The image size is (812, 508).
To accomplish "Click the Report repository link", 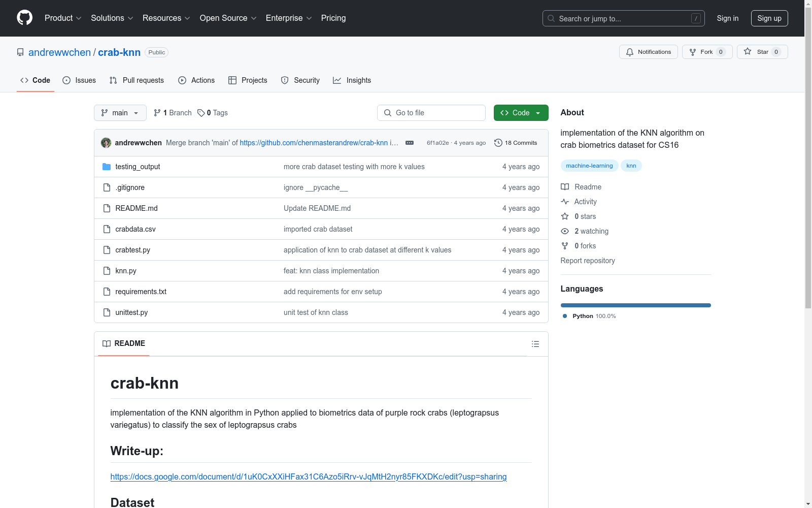I will tap(588, 261).
